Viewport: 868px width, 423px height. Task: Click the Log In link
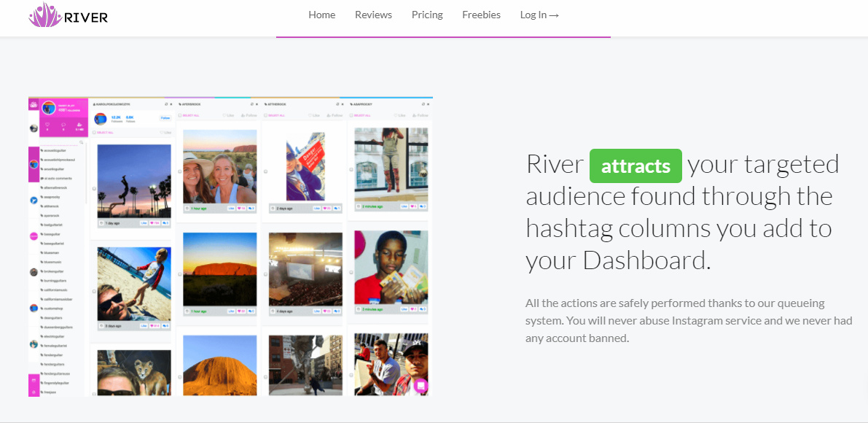539,15
